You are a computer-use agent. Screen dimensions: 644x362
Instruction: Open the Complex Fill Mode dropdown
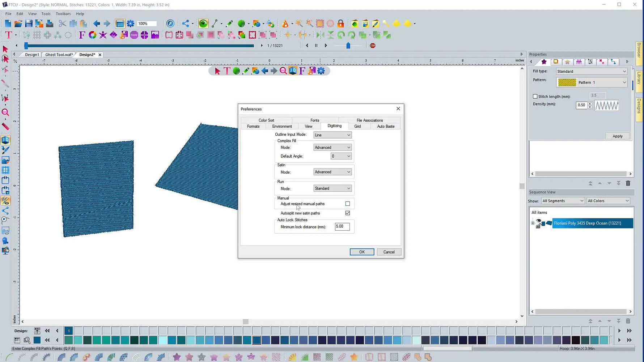(332, 147)
